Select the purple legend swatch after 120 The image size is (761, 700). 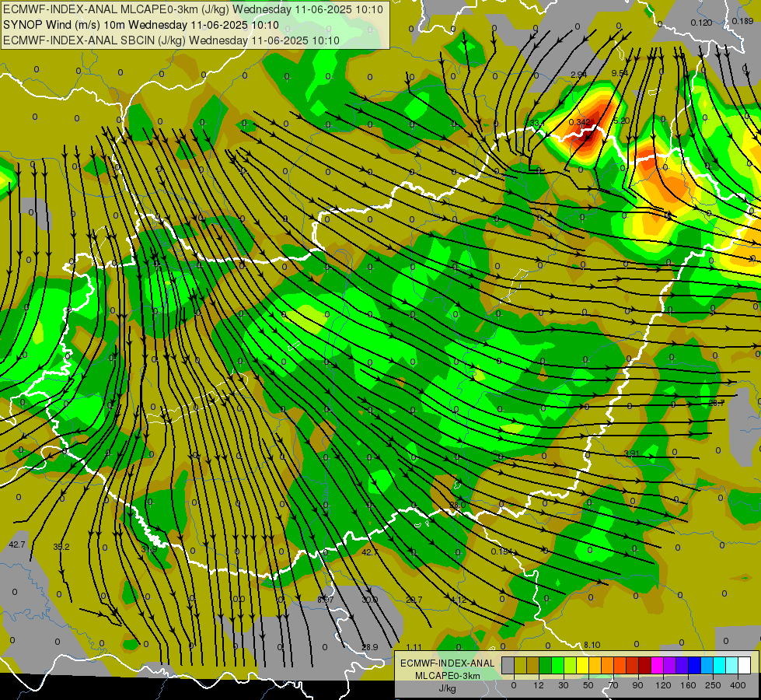[670, 665]
